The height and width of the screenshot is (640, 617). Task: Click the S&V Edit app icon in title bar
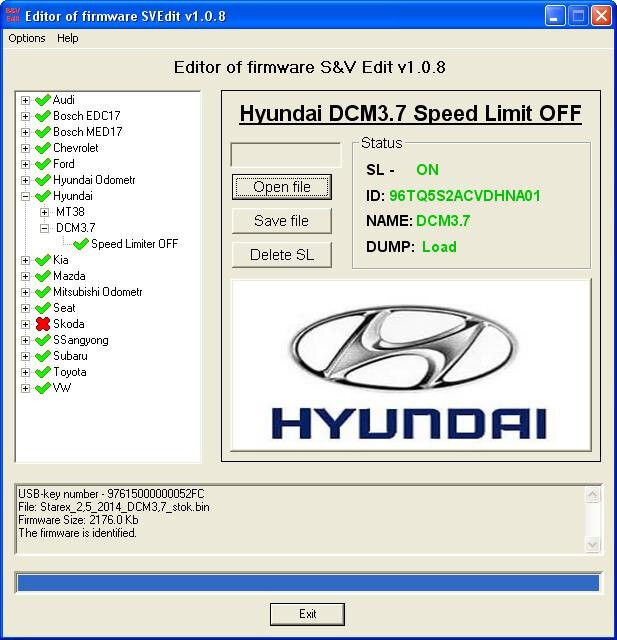click(x=13, y=16)
